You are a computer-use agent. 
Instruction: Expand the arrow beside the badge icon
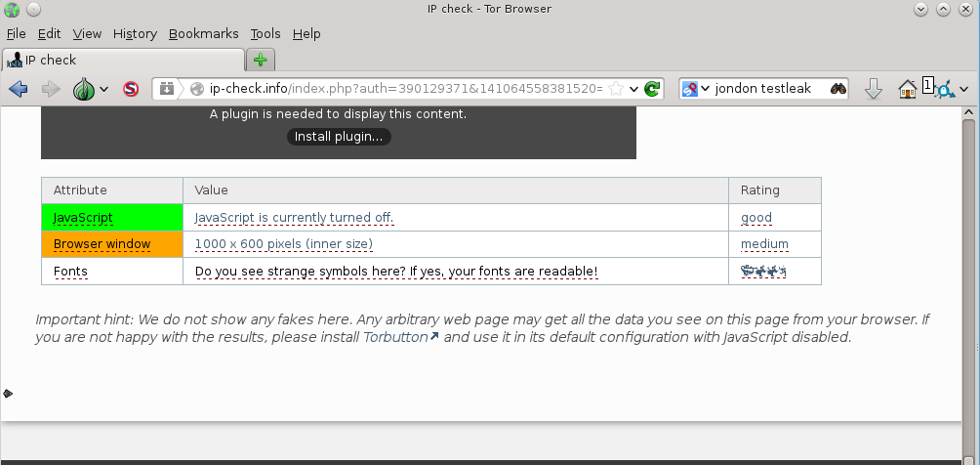pos(963,89)
